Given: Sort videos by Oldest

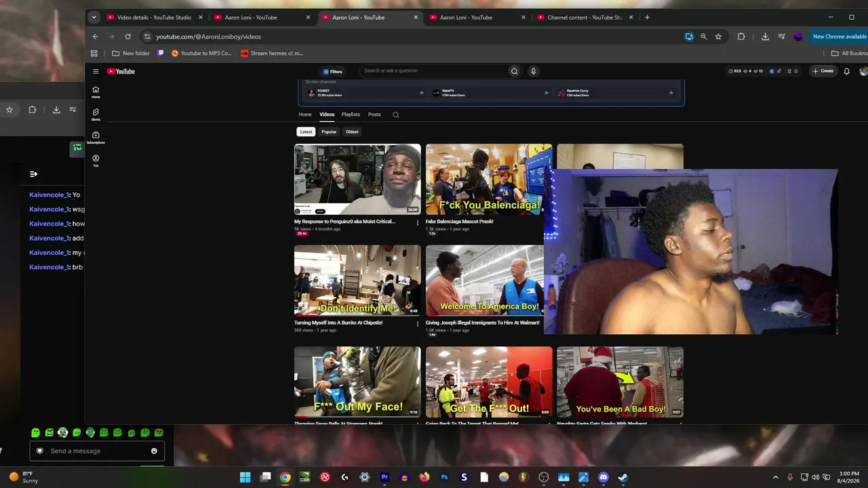Looking at the screenshot, I should (352, 131).
